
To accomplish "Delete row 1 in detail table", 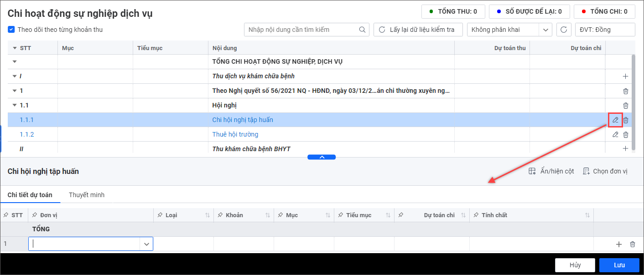I will pyautogui.click(x=632, y=244).
